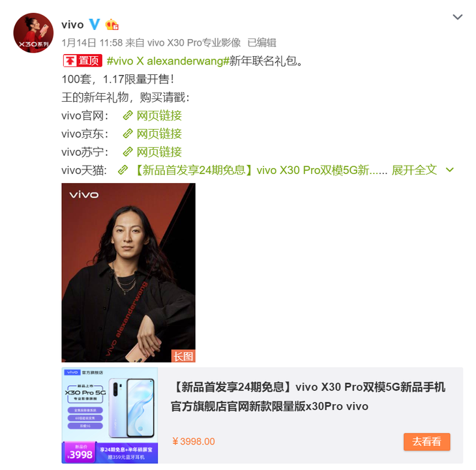Viewport: 476px width, 470px height.
Task: Click the link icon beside vivo京东
Action: pyautogui.click(x=128, y=134)
